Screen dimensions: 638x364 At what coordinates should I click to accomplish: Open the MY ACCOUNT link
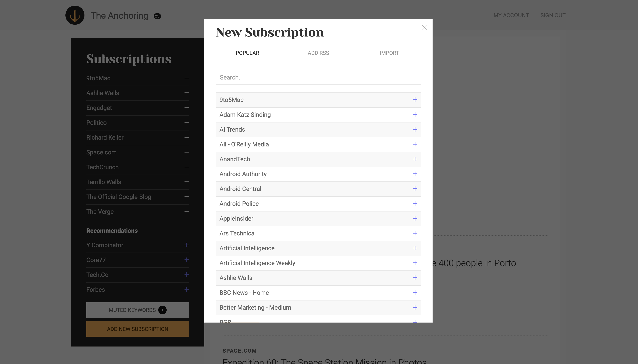[x=511, y=15]
